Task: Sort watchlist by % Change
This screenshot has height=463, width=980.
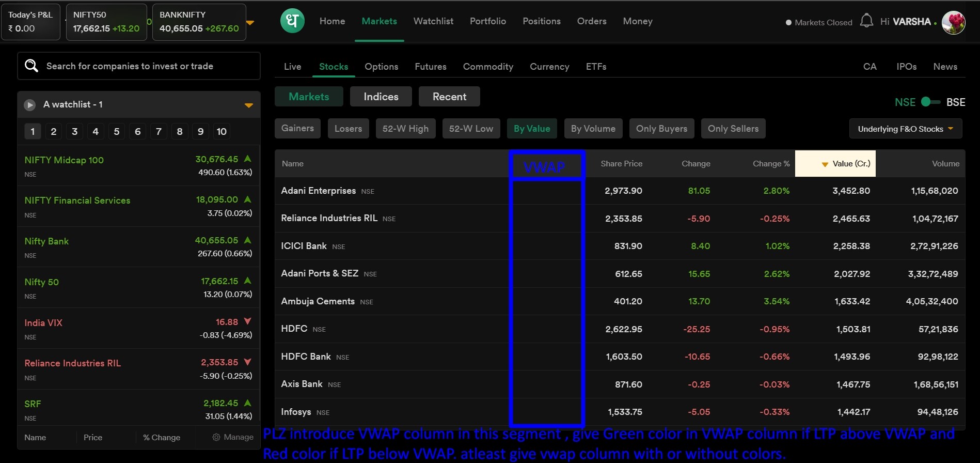Action: 162,437
